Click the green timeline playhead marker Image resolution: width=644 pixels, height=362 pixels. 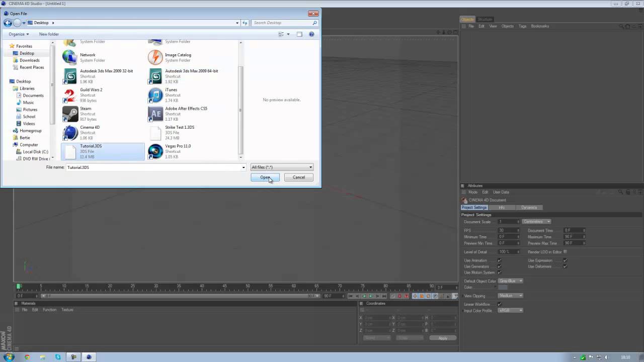point(19,286)
